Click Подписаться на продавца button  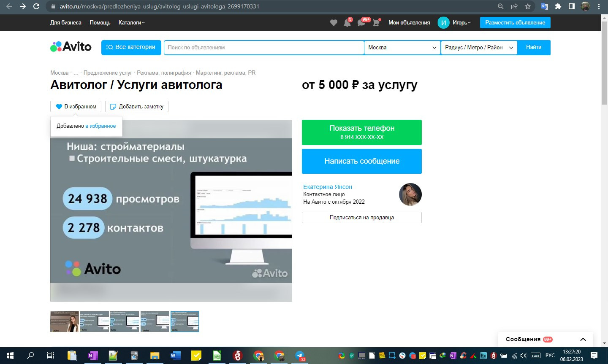click(362, 218)
